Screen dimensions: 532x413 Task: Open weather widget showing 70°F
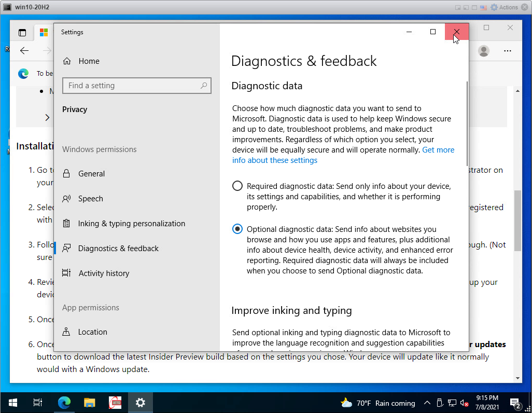(x=377, y=403)
